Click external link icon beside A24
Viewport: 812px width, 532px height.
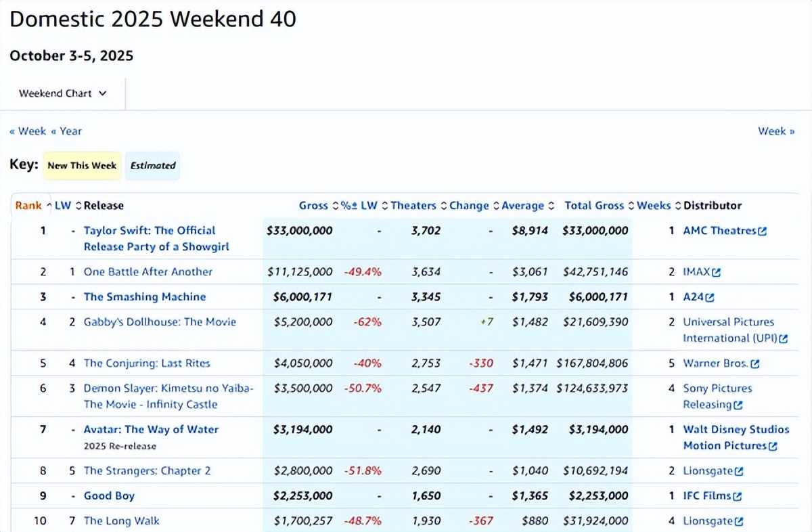[710, 298]
